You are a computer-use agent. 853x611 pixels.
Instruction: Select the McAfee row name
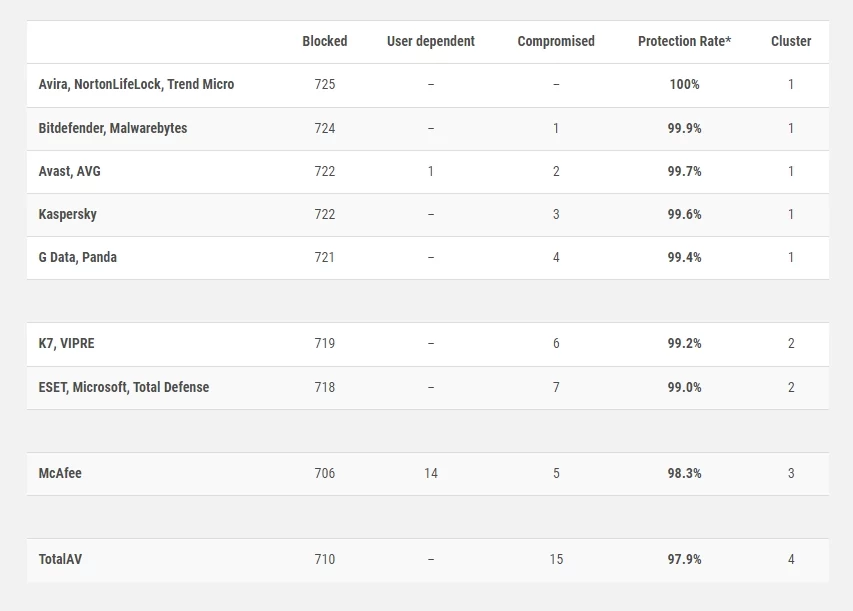60,473
